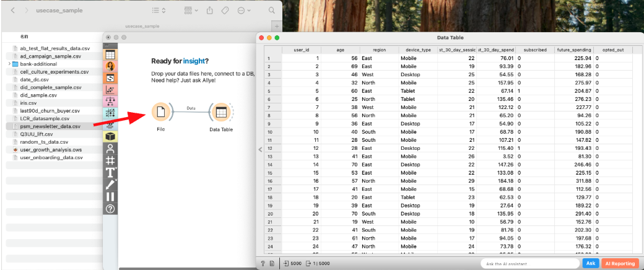Sort by the future_spending column header
The width and height of the screenshot is (644, 270).
tap(574, 50)
